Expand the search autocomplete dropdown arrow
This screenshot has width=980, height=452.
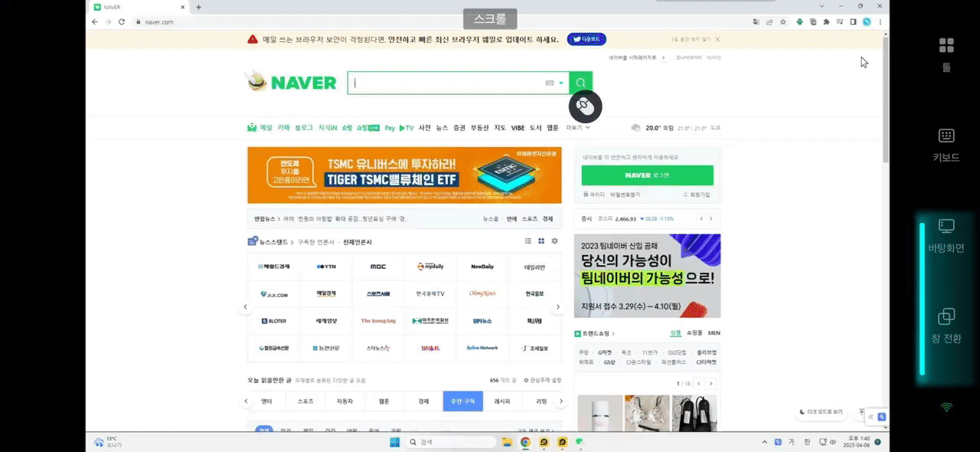561,83
